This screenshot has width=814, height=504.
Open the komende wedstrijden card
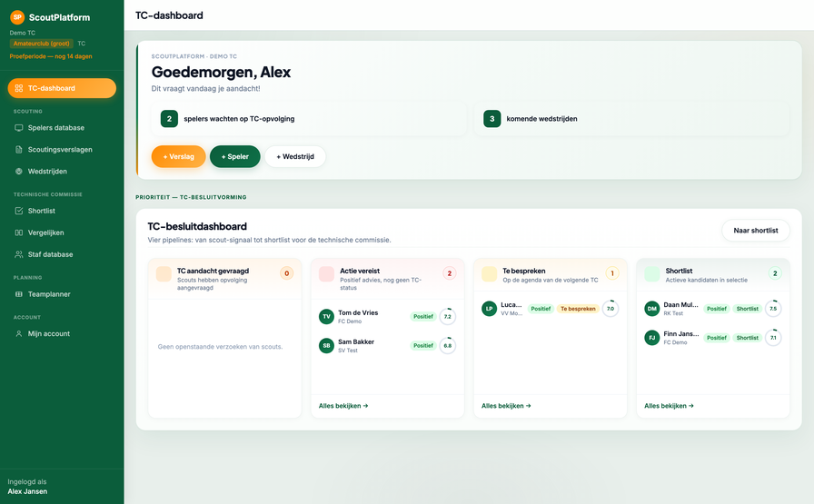coord(631,119)
